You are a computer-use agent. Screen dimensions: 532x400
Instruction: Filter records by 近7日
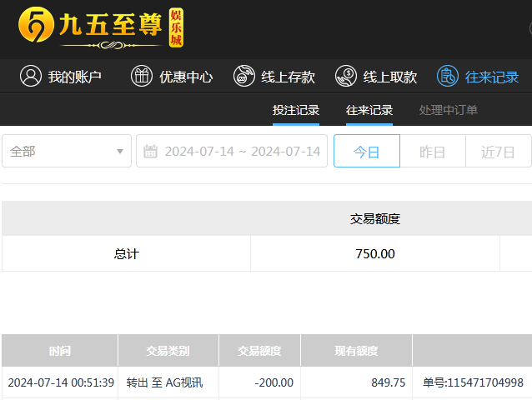click(x=498, y=151)
